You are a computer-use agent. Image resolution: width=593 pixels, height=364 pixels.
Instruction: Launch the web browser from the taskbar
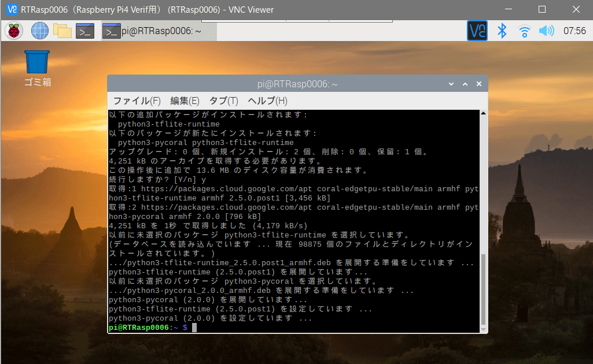(39, 30)
